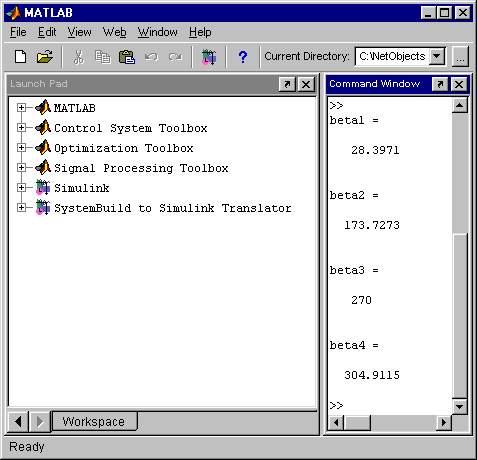Click the bottom command prompt >>
This screenshot has width=477, height=460.
point(336,405)
